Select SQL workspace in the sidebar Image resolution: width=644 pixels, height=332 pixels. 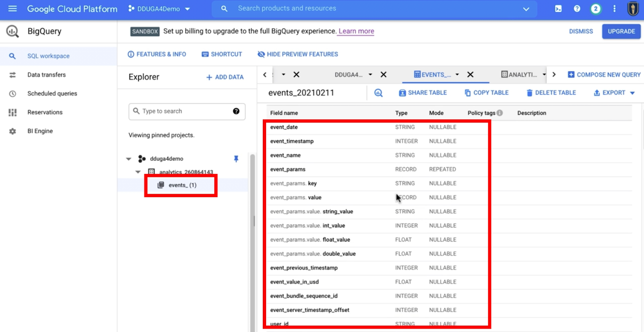pos(58,56)
